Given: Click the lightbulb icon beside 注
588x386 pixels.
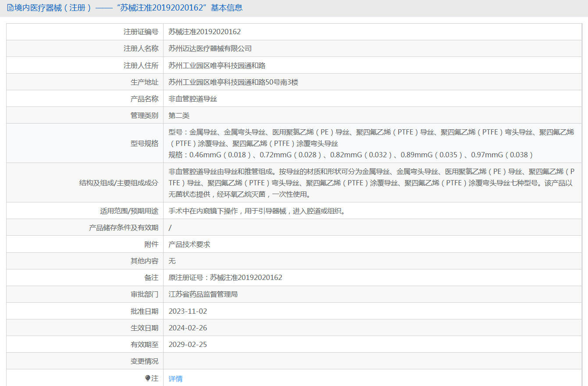Looking at the screenshot, I should click(x=148, y=378).
